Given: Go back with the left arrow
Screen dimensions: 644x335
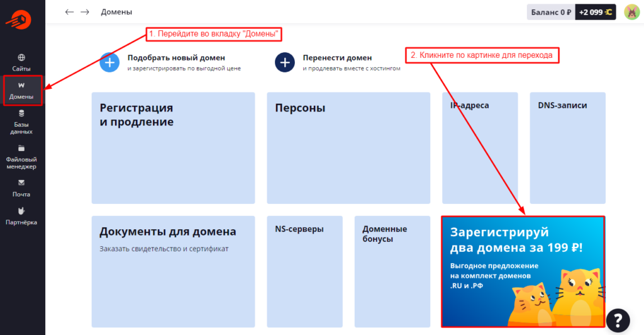Looking at the screenshot, I should [69, 12].
